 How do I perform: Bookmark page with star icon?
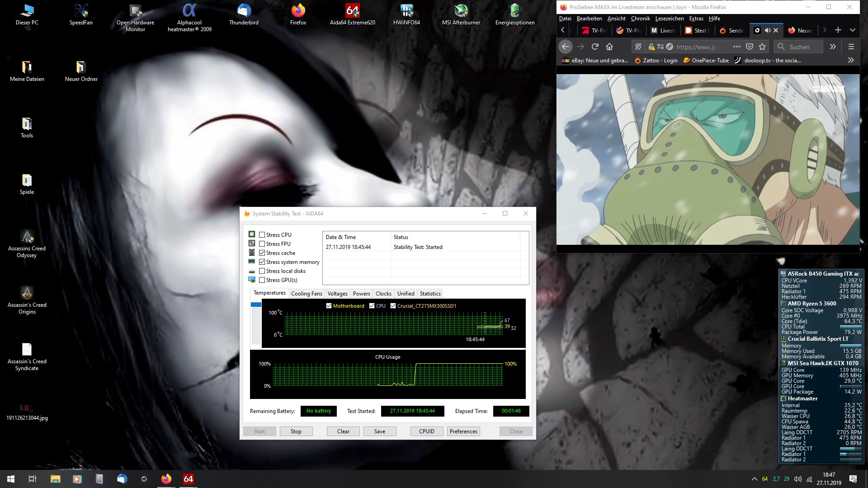coord(762,47)
